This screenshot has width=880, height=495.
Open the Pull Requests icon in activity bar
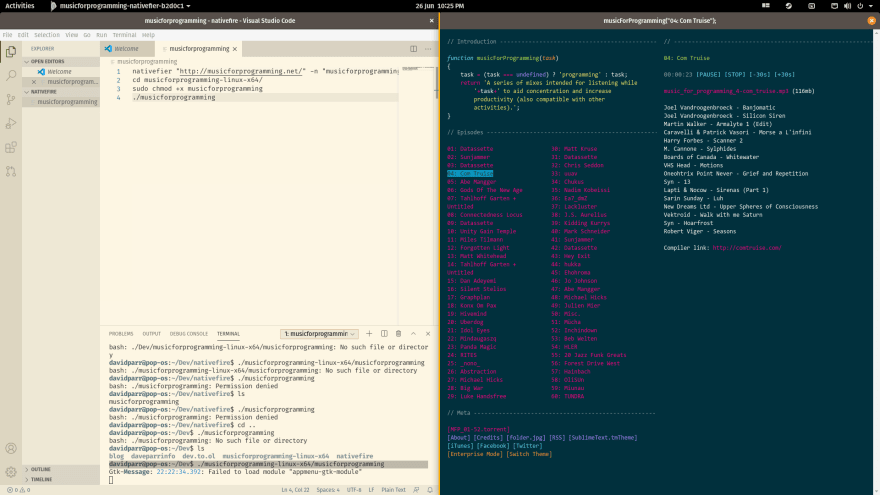[x=11, y=171]
